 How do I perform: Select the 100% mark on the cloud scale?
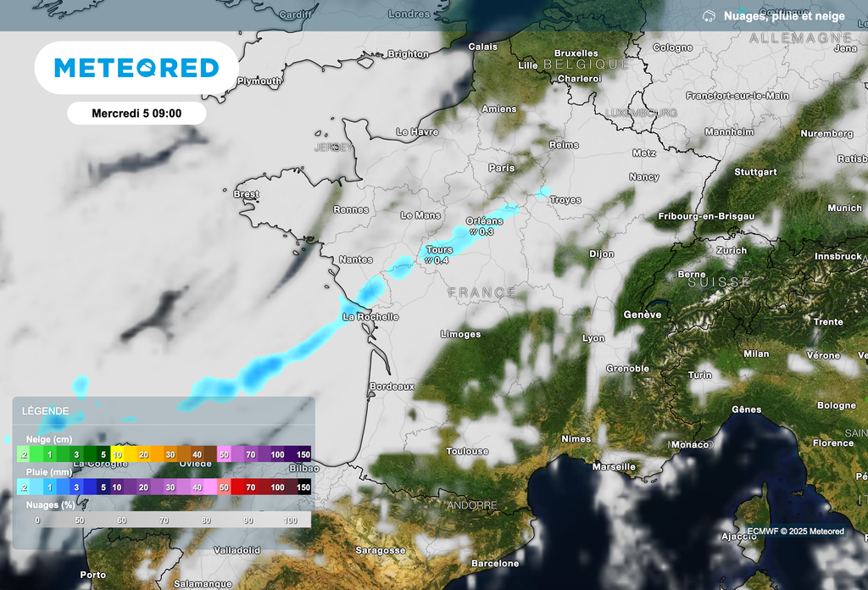(290, 520)
